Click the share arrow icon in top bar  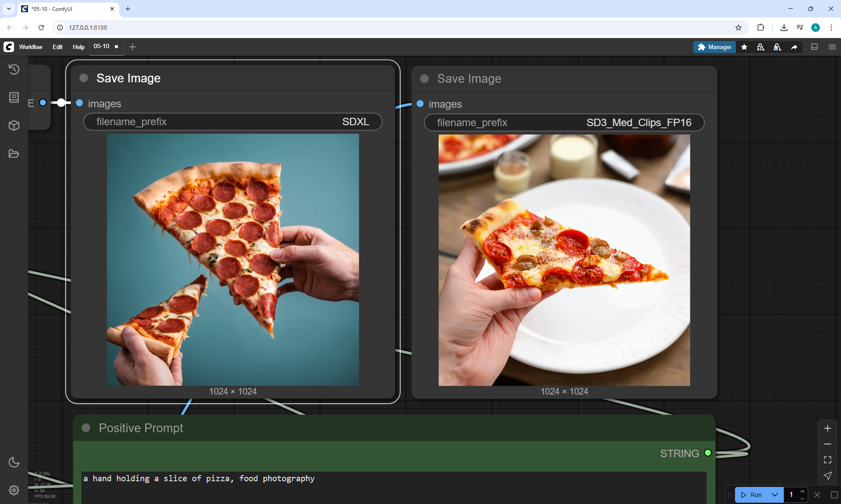(794, 47)
